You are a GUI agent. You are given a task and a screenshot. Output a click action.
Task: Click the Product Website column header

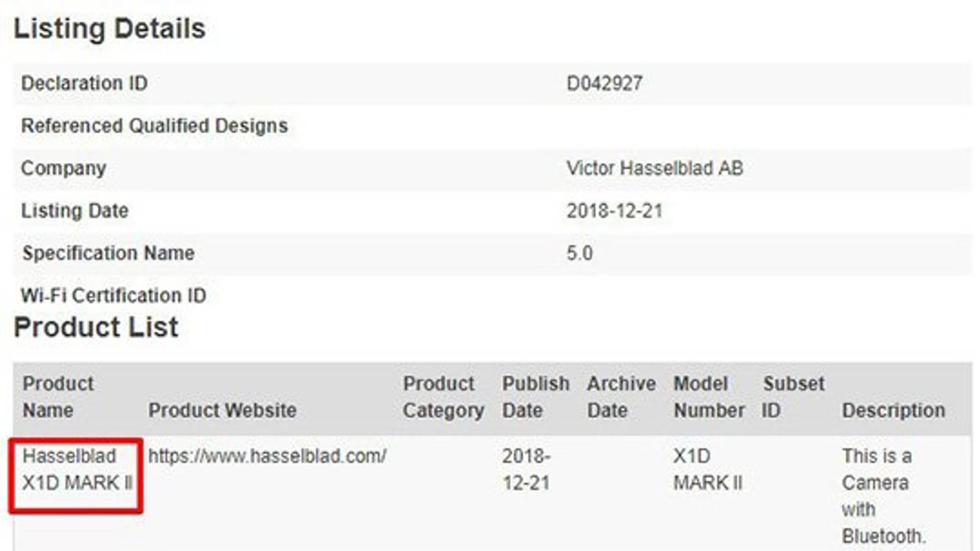point(222,410)
